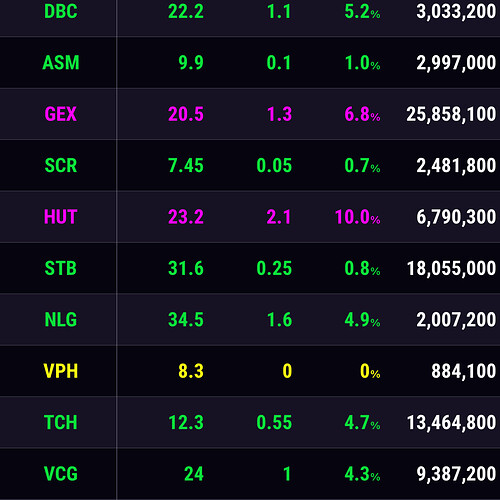Click VPH price 8.3
This screenshot has height=500, width=500.
(x=191, y=371)
